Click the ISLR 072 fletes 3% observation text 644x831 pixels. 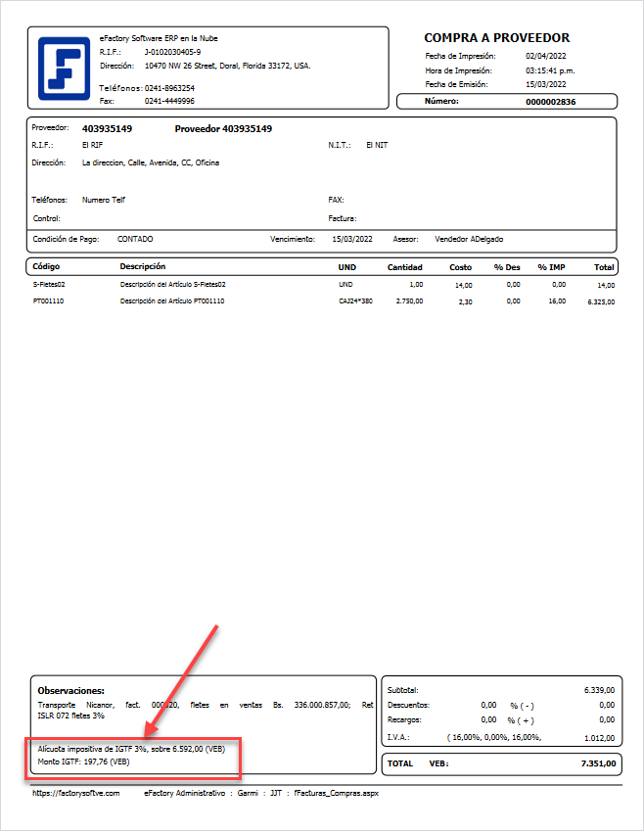[71, 716]
